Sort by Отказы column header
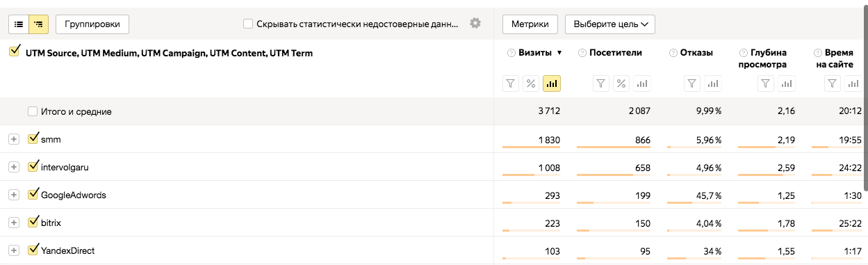This screenshot has height=265, width=868. pyautogui.click(x=697, y=53)
